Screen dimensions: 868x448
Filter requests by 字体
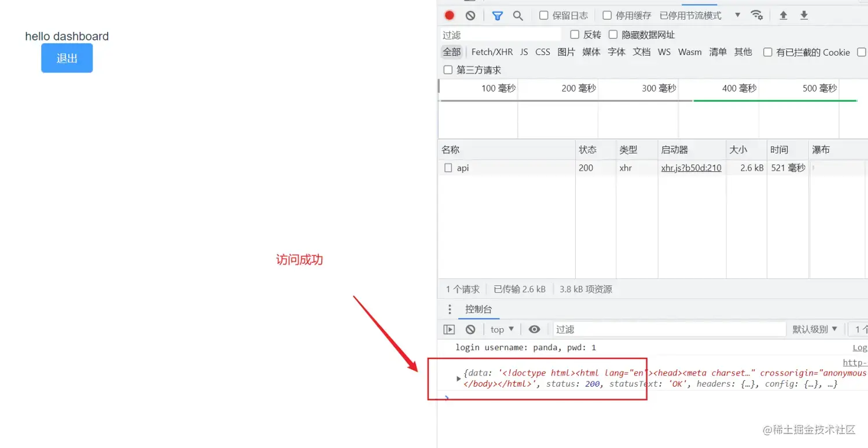pyautogui.click(x=617, y=52)
